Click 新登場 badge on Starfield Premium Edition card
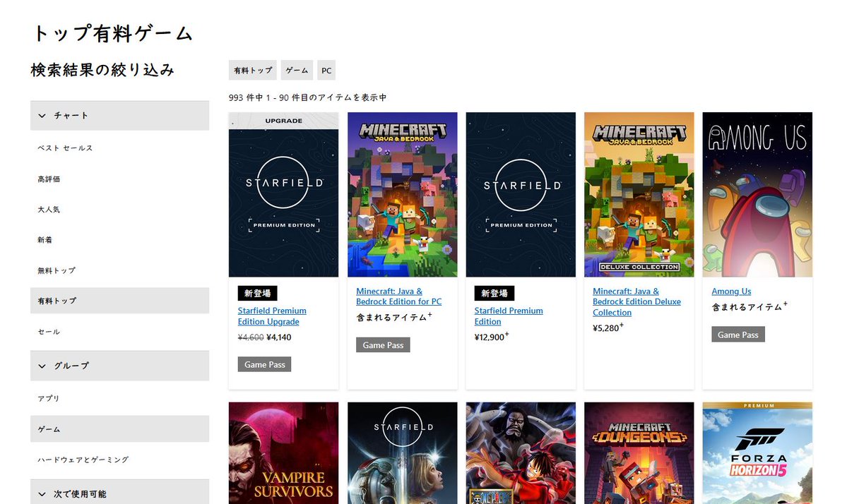 pyautogui.click(x=494, y=293)
